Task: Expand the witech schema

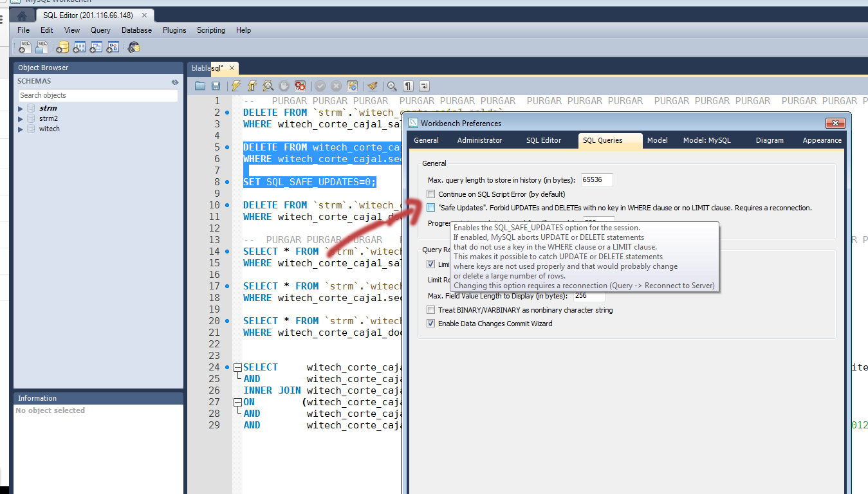Action: click(x=21, y=129)
